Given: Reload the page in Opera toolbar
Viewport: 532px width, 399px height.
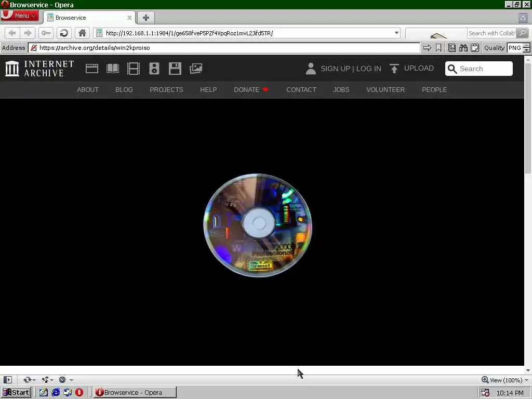Looking at the screenshot, I should coord(64,33).
